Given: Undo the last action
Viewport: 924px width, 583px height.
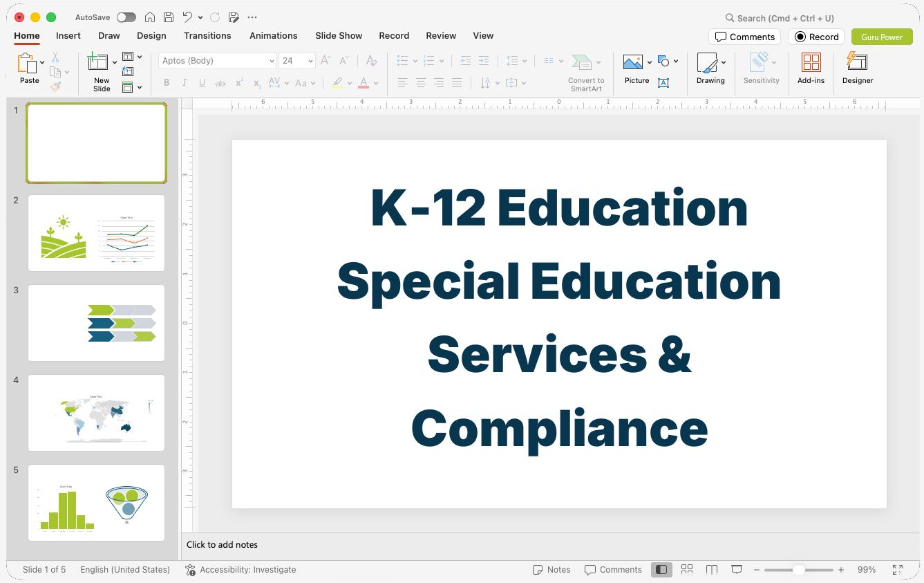Looking at the screenshot, I should tap(187, 17).
